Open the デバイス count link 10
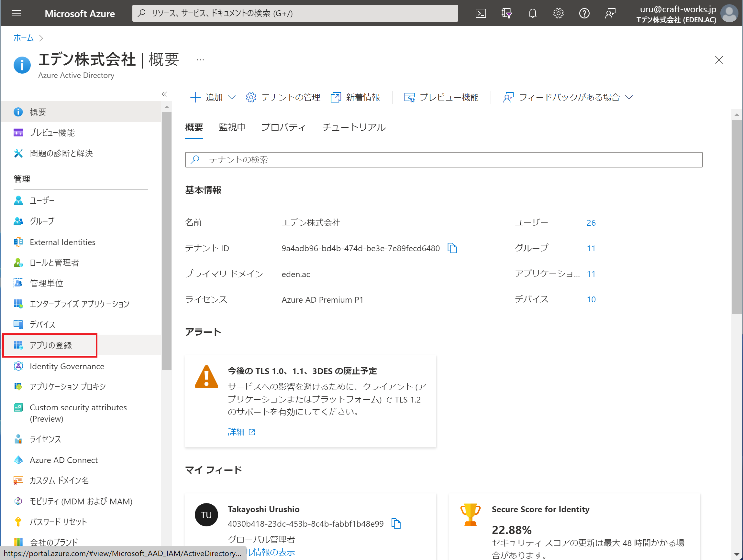This screenshot has width=743, height=560. (591, 299)
